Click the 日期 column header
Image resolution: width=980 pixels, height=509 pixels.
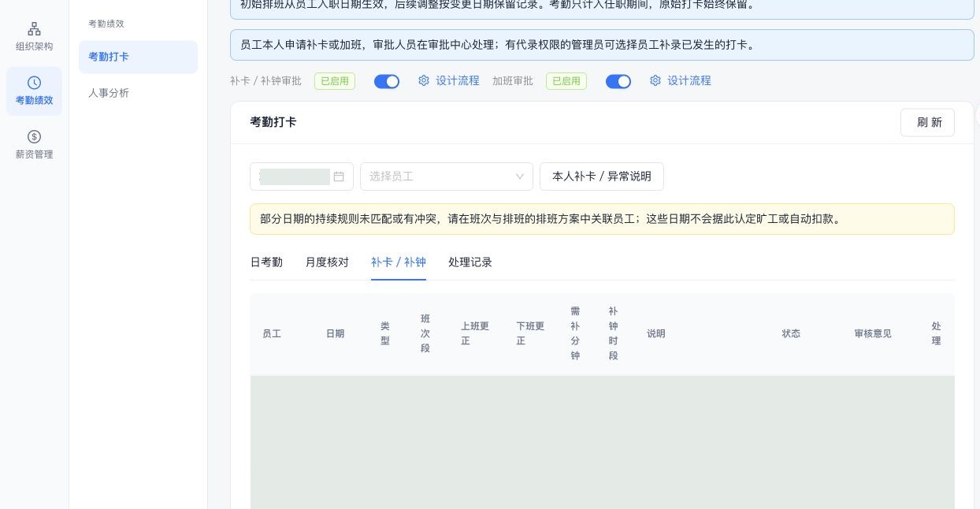pos(336,334)
